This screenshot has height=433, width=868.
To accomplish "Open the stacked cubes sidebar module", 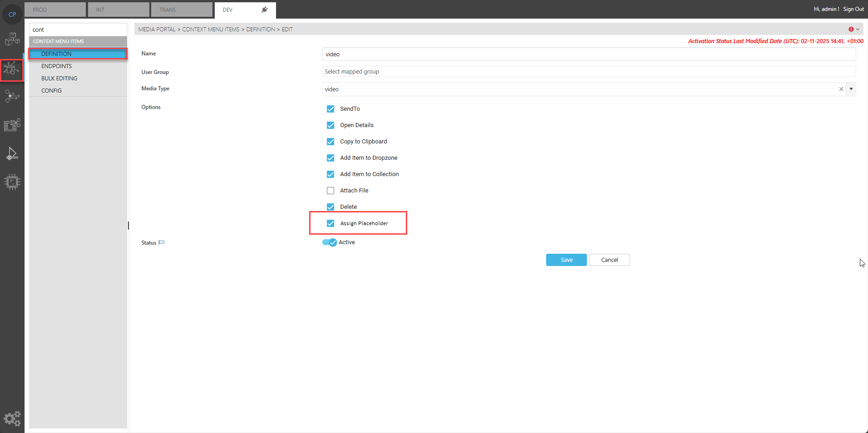I will tap(12, 39).
